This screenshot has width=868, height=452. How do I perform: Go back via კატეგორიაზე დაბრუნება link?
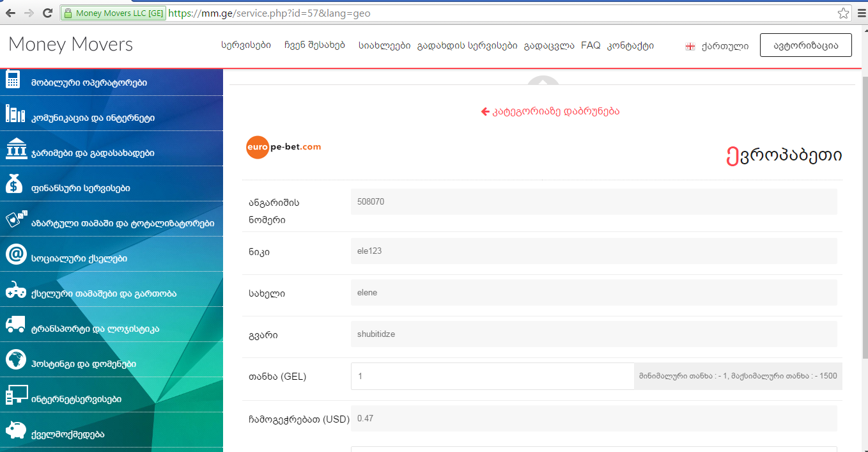[550, 111]
